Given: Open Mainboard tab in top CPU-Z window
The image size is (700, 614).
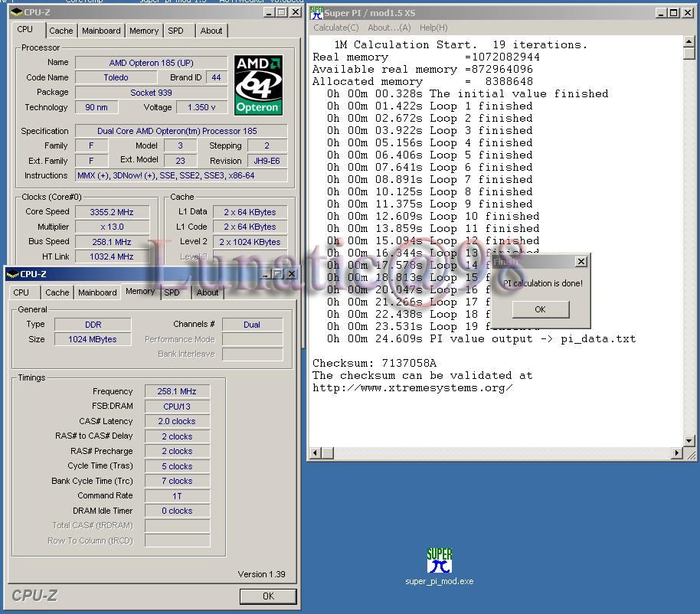Looking at the screenshot, I should [x=101, y=31].
